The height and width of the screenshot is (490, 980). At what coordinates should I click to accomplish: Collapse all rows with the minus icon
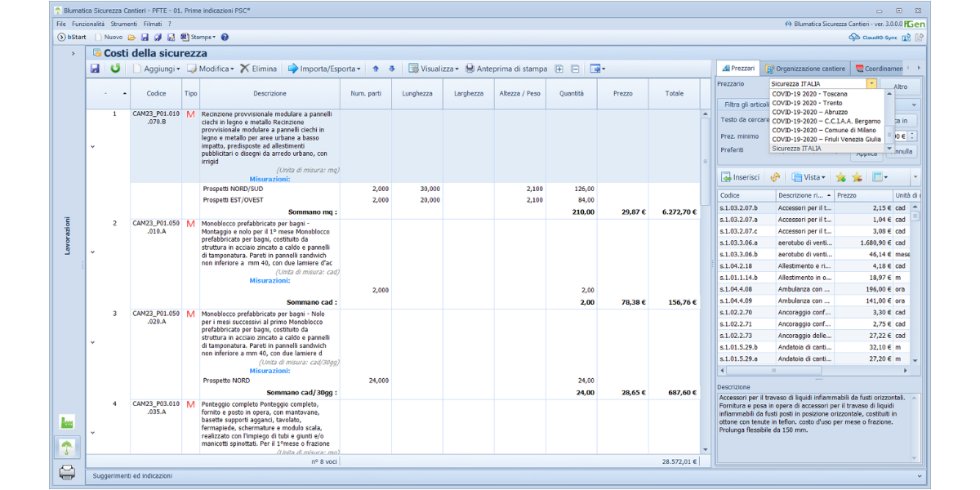pos(575,69)
